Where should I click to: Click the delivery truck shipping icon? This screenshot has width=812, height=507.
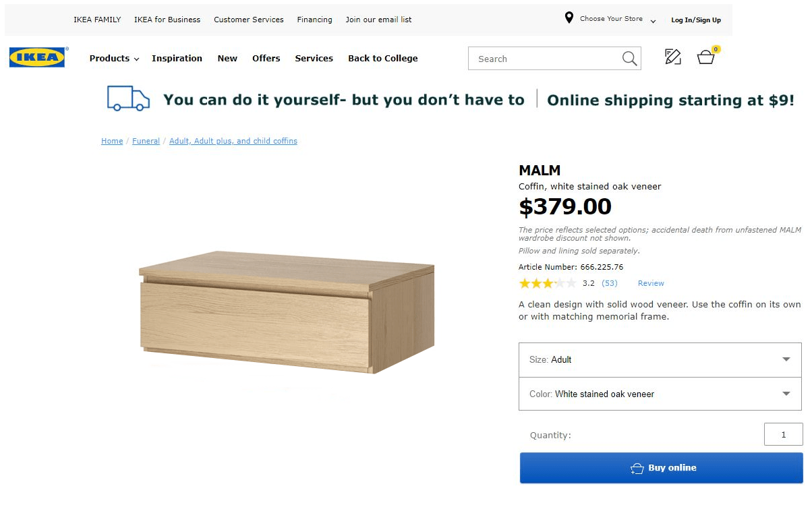[127, 98]
